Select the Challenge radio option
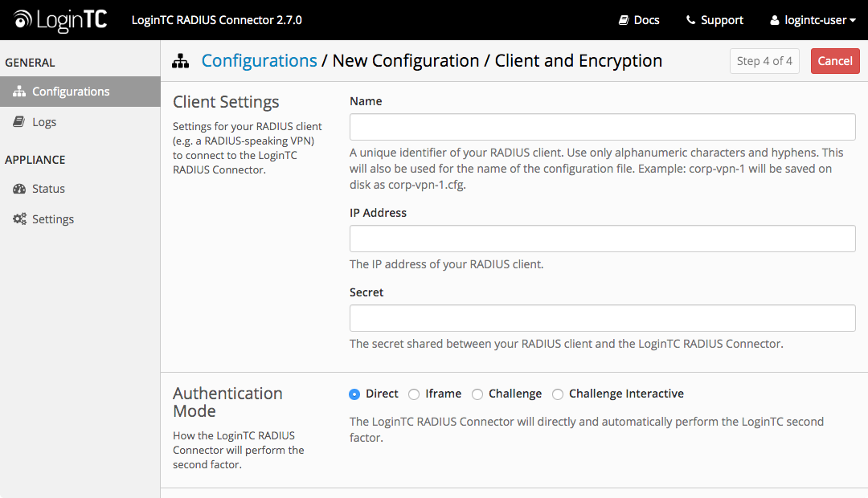Image resolution: width=868 pixels, height=498 pixels. coord(477,394)
